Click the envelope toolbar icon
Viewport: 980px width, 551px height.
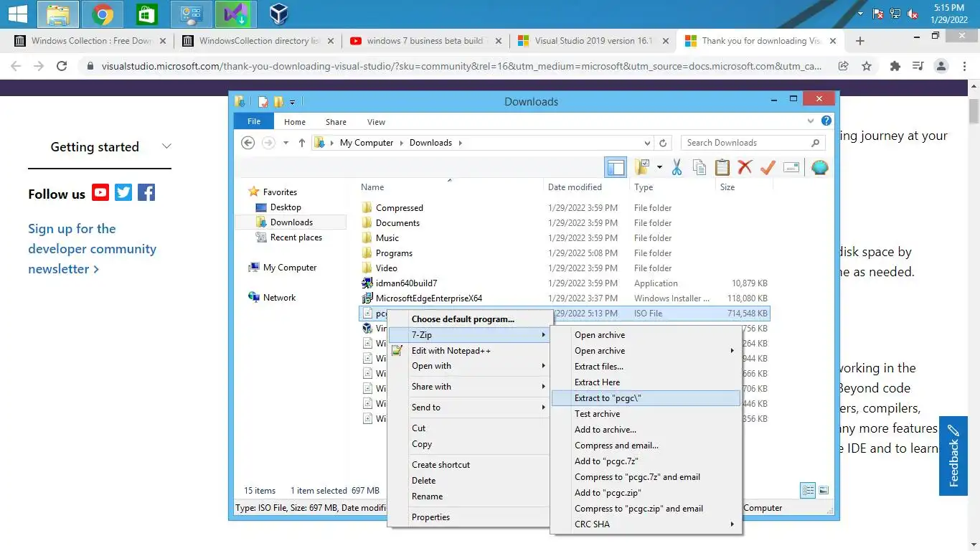click(x=791, y=167)
